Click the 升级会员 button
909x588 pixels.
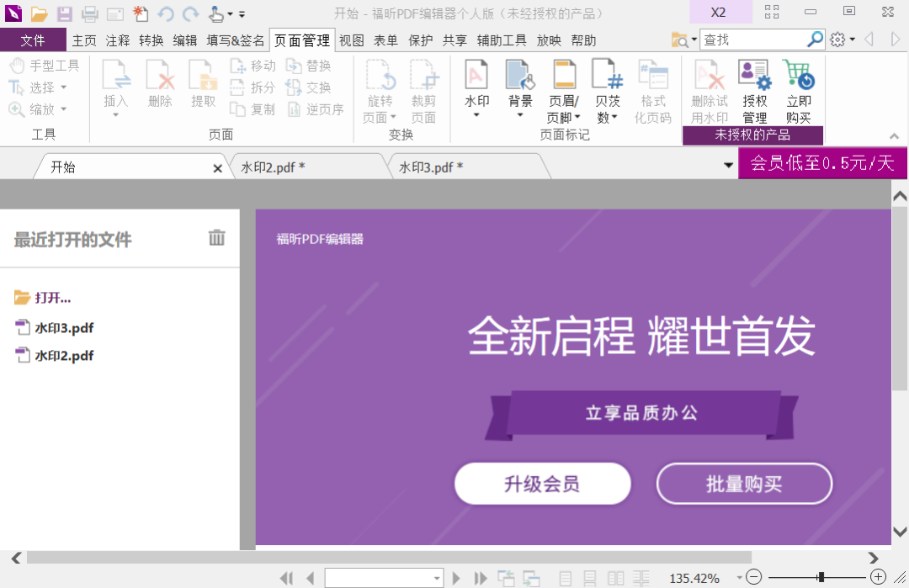(x=542, y=483)
